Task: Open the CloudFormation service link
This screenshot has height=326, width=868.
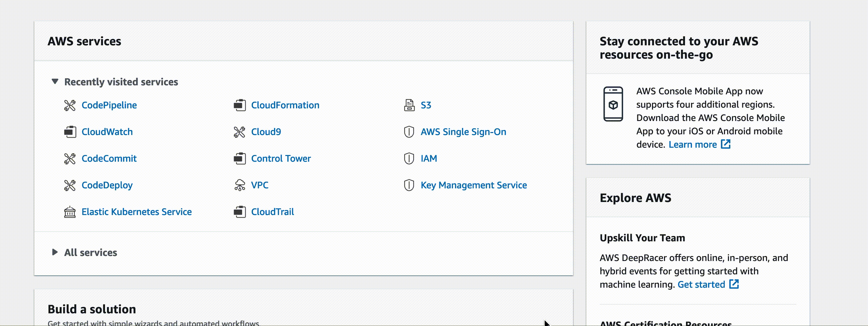Action: 285,105
